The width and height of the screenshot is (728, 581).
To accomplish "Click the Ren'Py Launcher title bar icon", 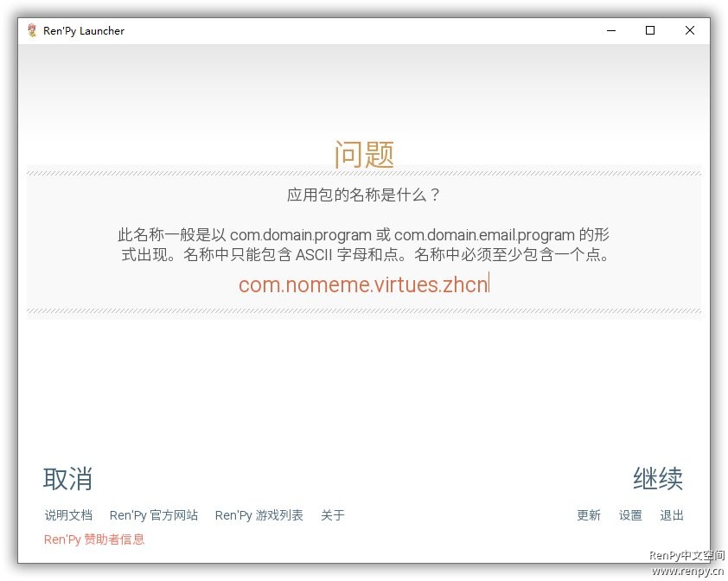I will coord(32,30).
